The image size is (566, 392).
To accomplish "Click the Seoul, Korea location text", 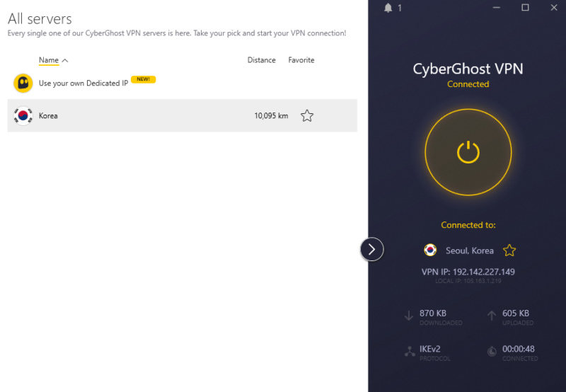I will tap(469, 250).
